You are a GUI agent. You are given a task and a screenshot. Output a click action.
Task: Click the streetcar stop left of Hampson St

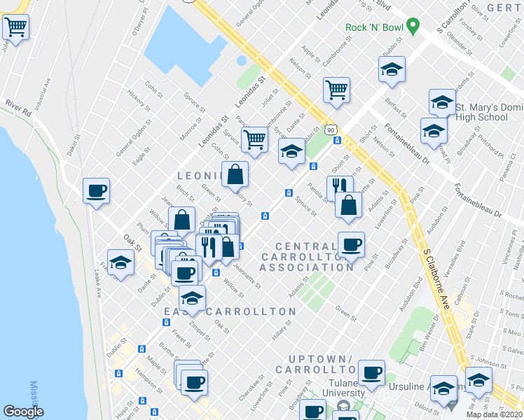click(x=118, y=373)
